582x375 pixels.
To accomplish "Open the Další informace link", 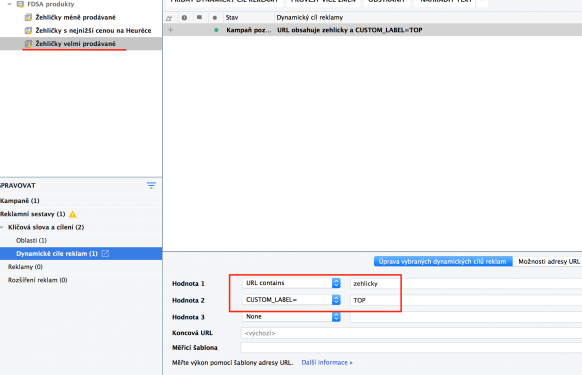I will (x=327, y=362).
